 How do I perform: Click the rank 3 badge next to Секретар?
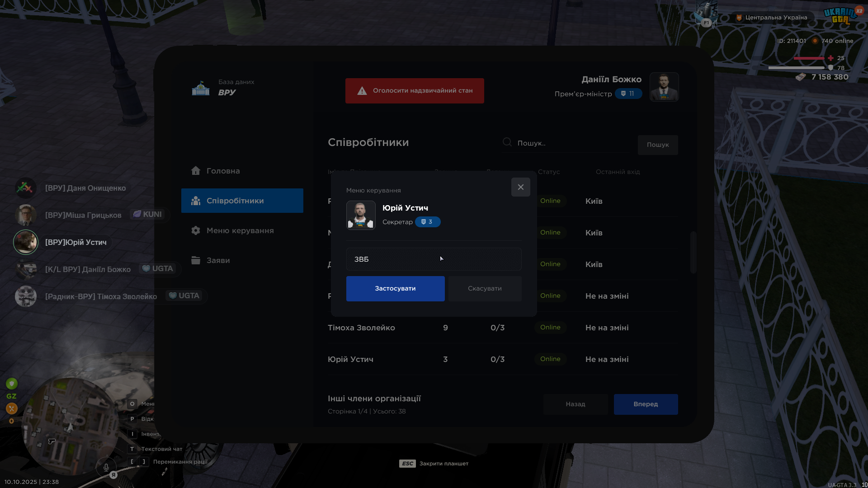click(x=428, y=222)
